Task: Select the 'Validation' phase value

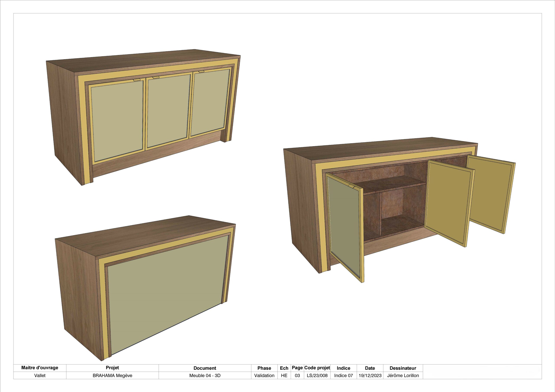Action: coord(264,376)
